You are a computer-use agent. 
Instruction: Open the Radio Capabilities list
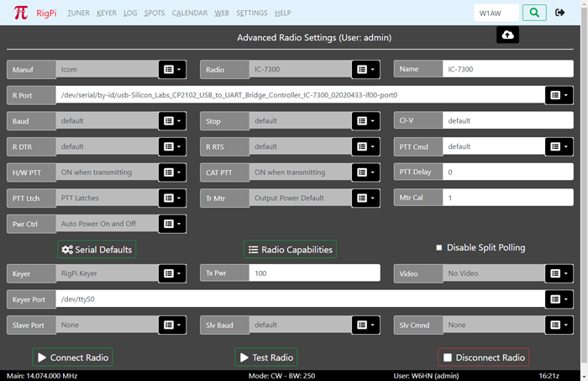tap(290, 250)
